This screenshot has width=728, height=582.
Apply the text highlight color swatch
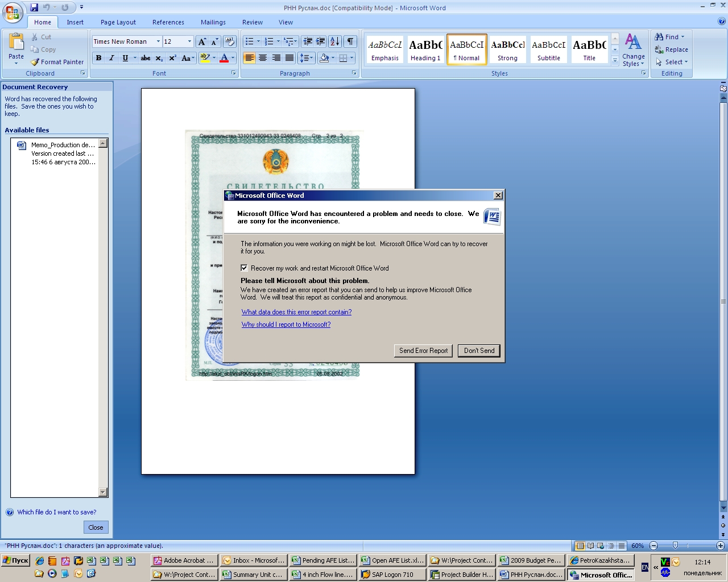click(205, 58)
